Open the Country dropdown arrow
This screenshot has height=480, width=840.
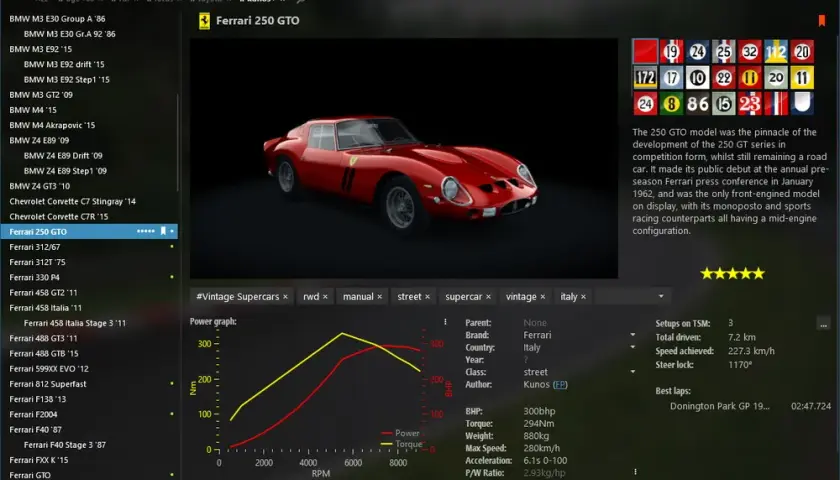pos(633,347)
